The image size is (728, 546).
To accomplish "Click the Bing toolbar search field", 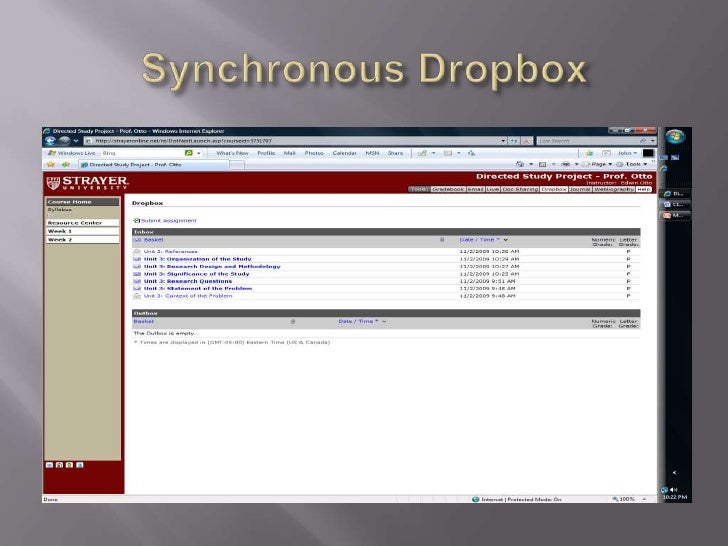I will (142, 153).
